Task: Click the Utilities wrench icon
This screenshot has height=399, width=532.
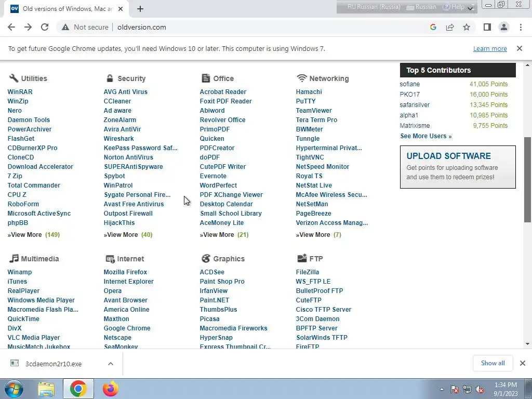Action: pyautogui.click(x=13, y=78)
